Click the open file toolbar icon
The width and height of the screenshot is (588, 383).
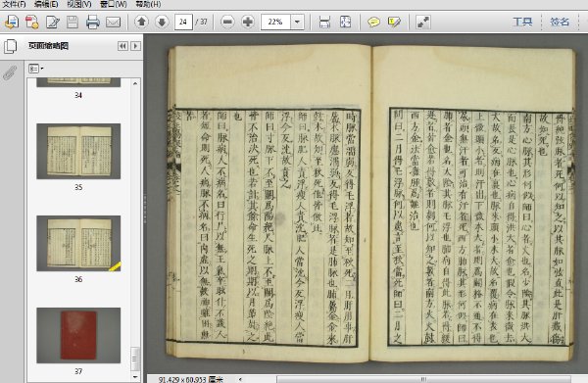[12, 23]
